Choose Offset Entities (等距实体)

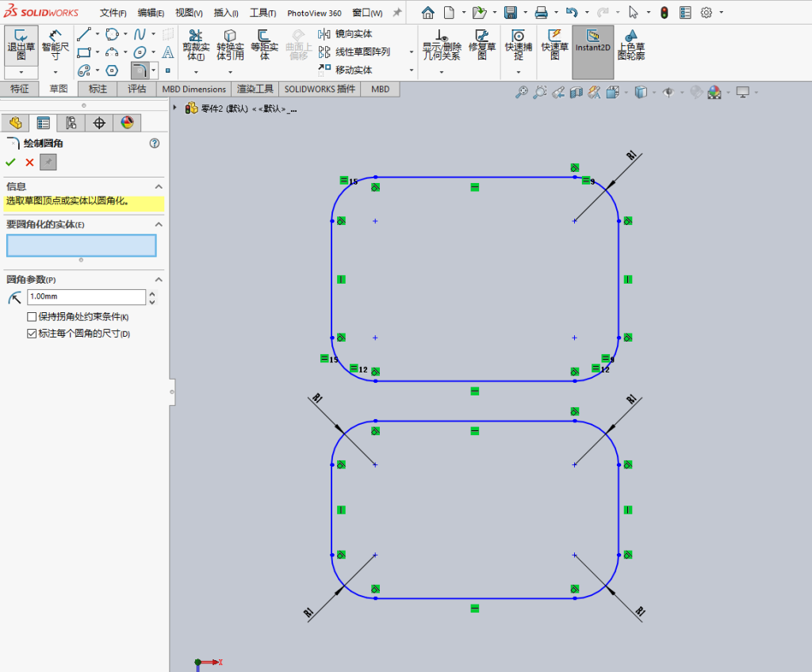(264, 45)
